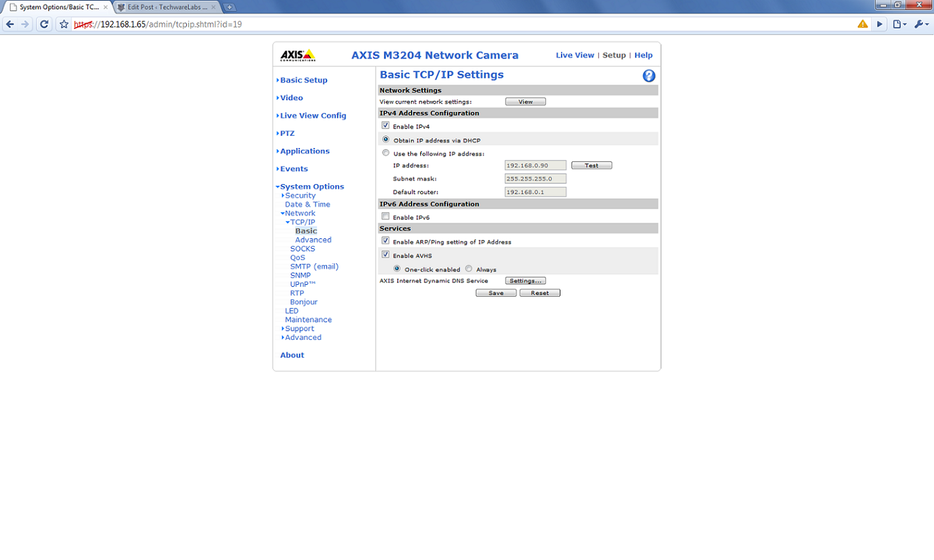This screenshot has height=560, width=934.
Task: Open the LED settings page
Action: click(x=292, y=310)
